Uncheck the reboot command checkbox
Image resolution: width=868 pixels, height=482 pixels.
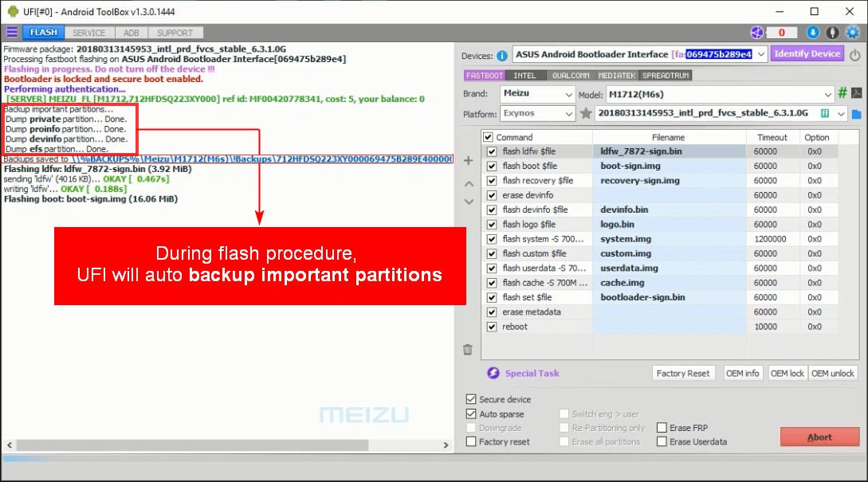[x=492, y=327]
